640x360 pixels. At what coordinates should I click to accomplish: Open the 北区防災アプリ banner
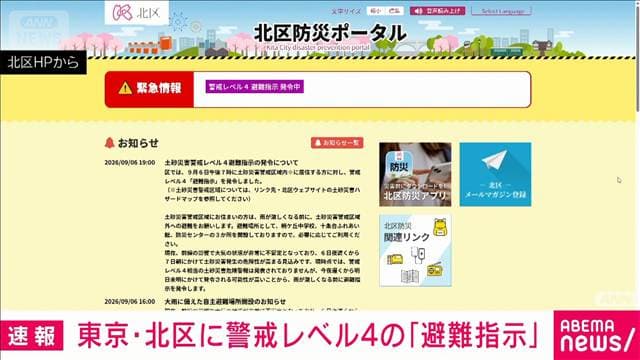point(415,174)
